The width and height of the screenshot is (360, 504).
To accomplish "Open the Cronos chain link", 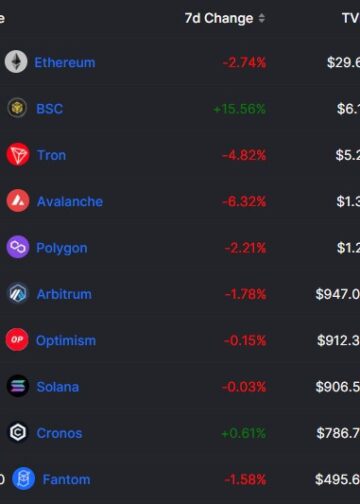I will tap(59, 433).
